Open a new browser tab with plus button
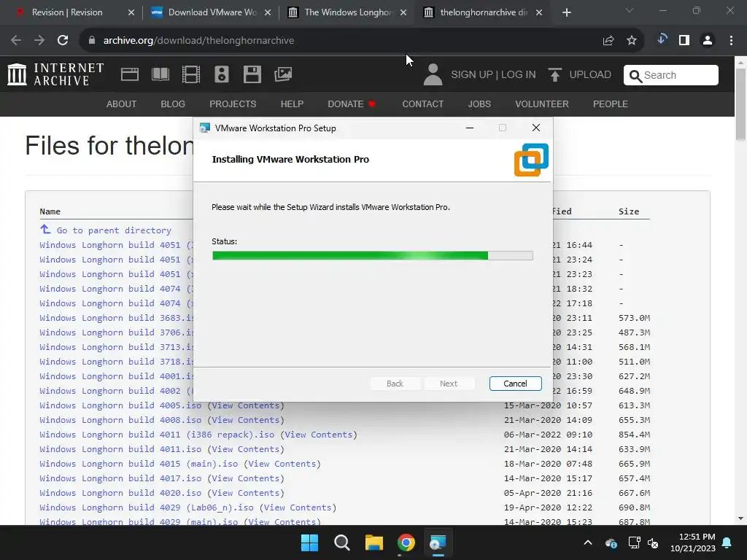The image size is (747, 560). click(x=566, y=12)
